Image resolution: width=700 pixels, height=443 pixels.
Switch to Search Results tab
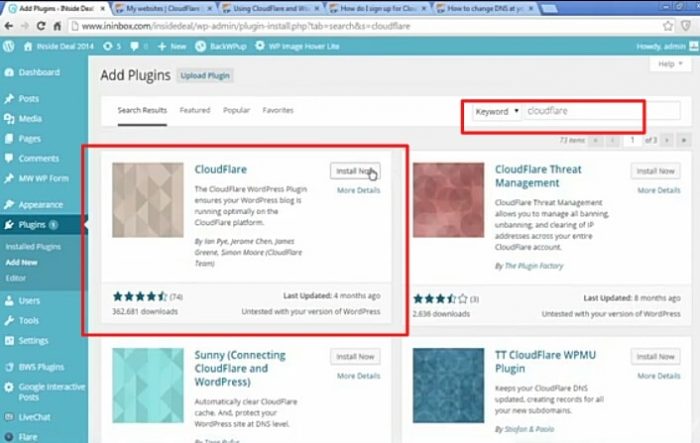142,110
